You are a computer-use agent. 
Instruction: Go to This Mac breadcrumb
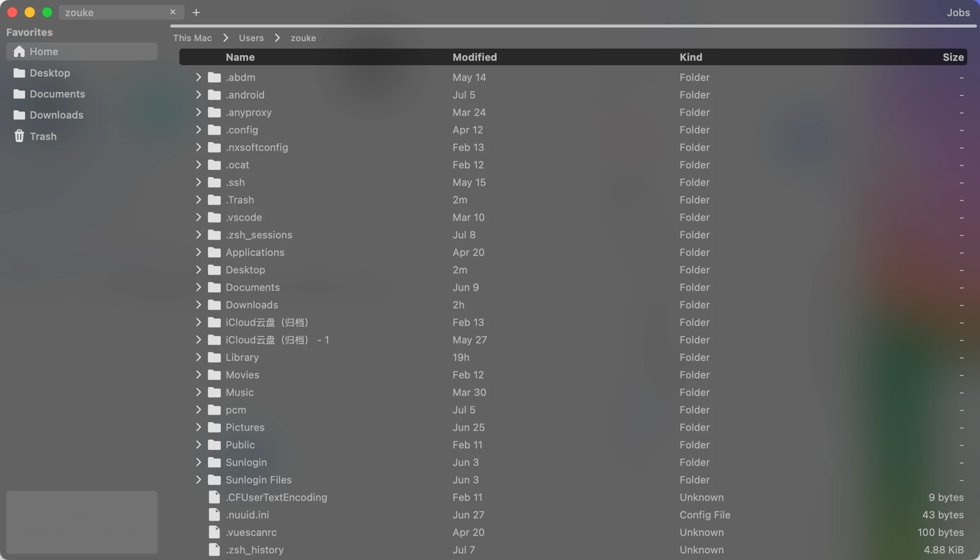tap(192, 38)
